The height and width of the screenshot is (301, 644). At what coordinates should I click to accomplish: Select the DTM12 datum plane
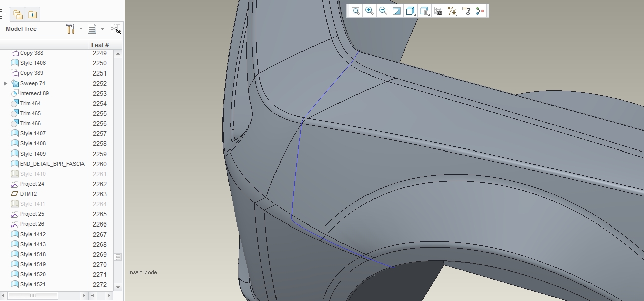click(28, 194)
